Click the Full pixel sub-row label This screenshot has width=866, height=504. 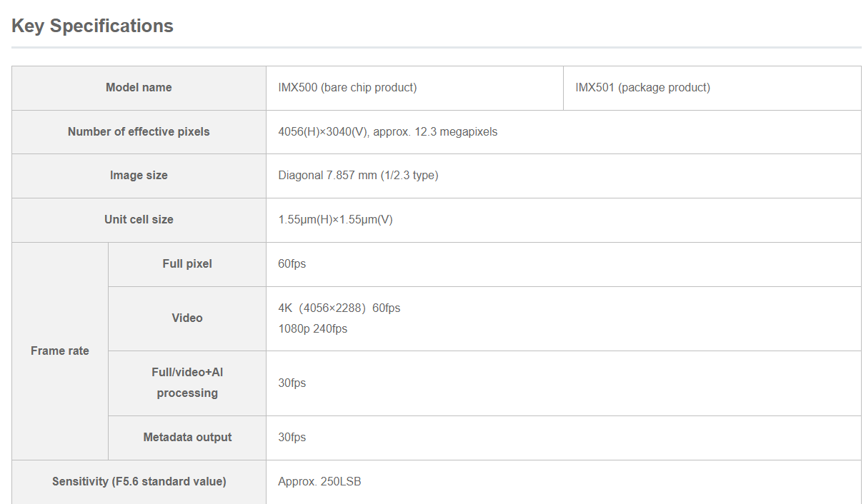(x=187, y=263)
